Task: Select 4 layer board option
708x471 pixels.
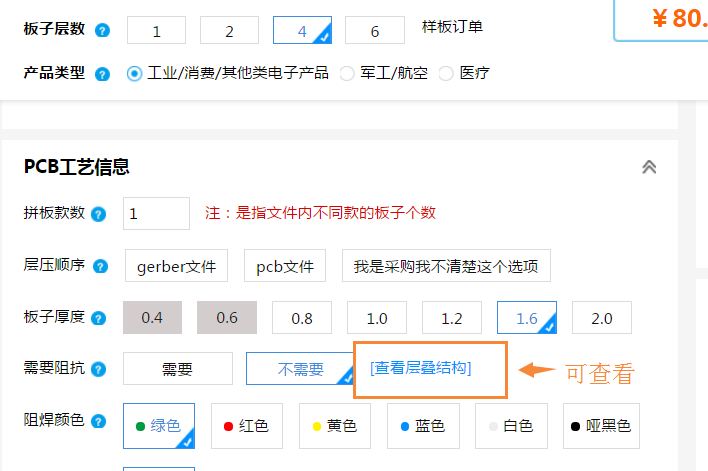Action: tap(302, 30)
